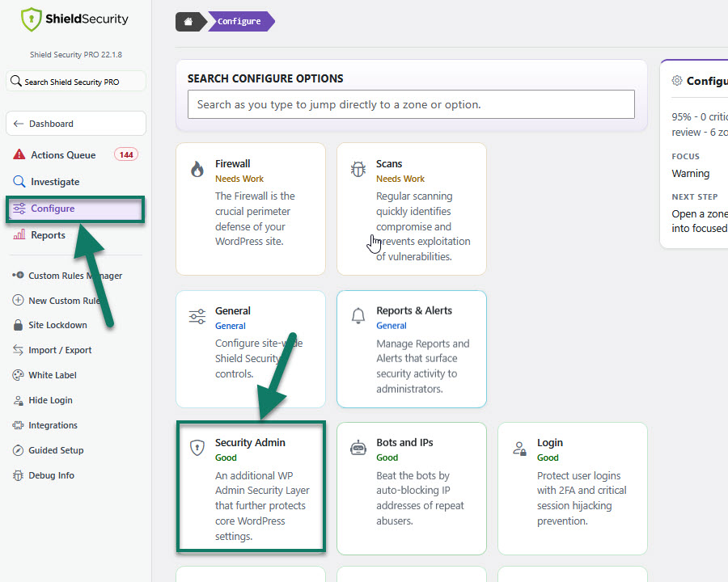
Task: Click the home breadcrumb icon
Action: (188, 21)
